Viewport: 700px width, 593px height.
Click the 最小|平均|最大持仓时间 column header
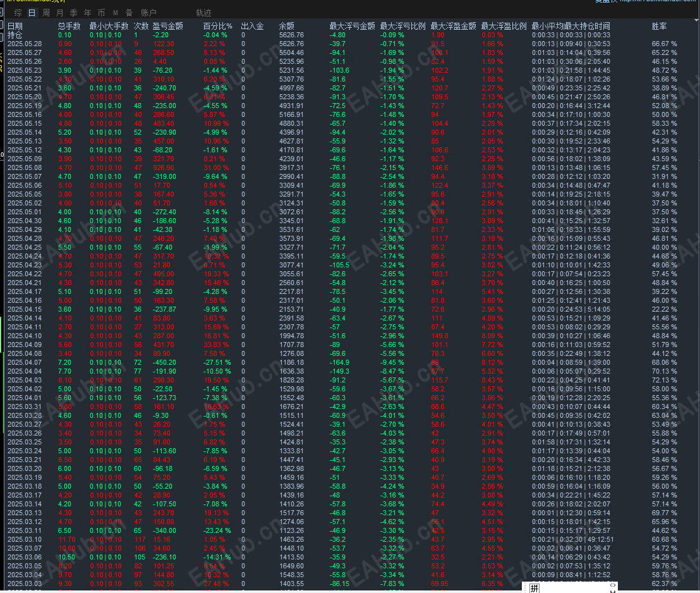point(570,26)
